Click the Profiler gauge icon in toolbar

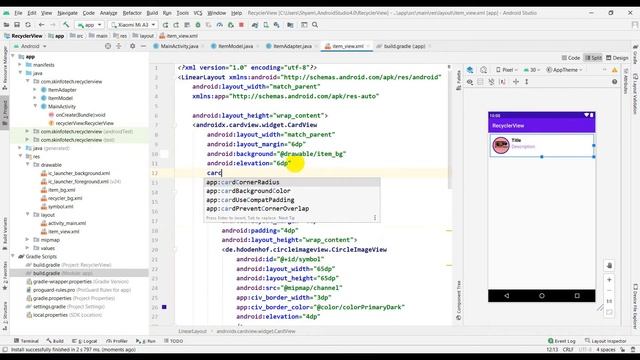coord(220,25)
